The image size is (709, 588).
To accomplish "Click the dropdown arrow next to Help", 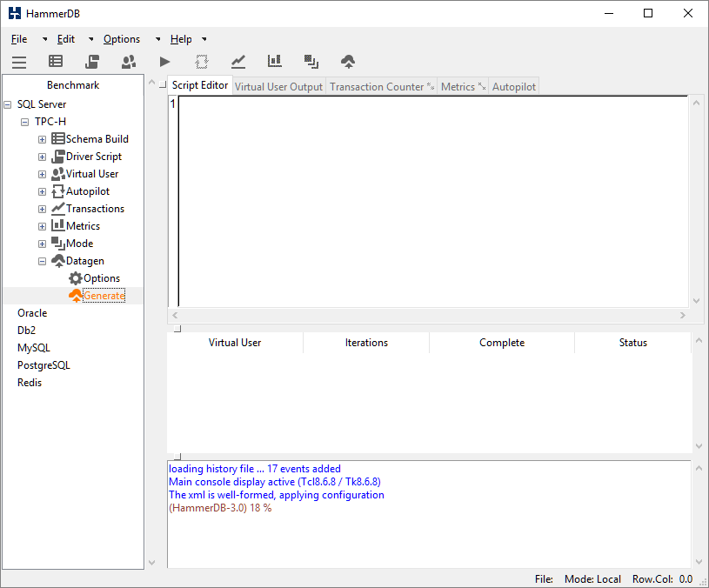I will [204, 39].
